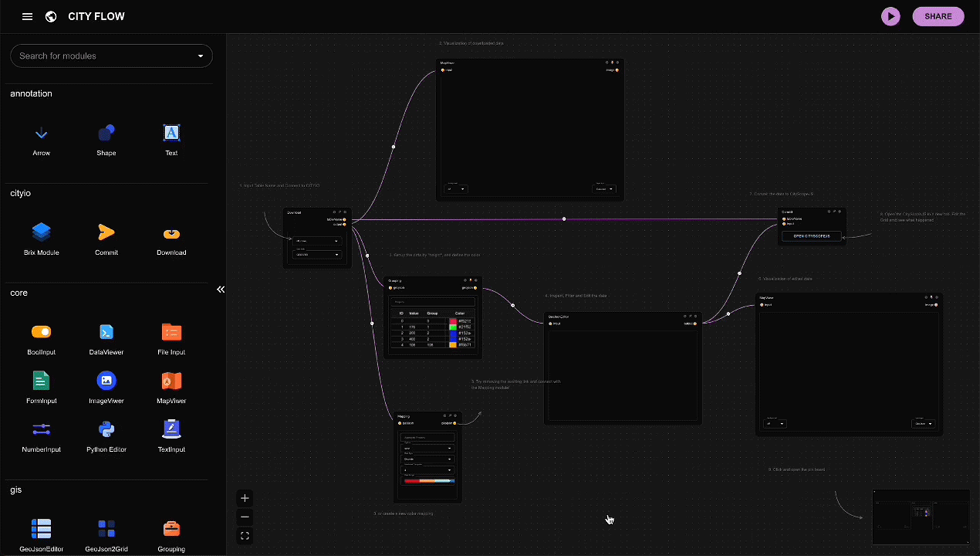This screenshot has height=556, width=980.
Task: Expand the module search dropdown arrow
Action: 201,56
